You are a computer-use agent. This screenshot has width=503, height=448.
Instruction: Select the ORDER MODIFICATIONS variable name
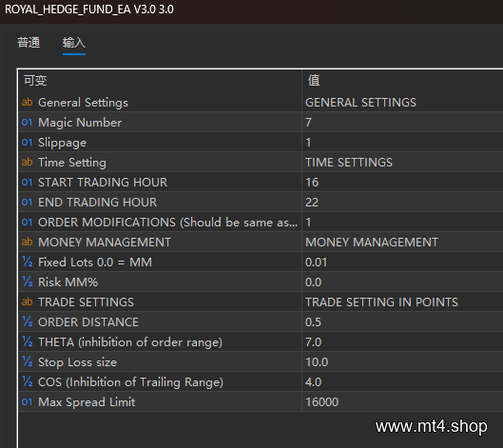[x=167, y=223]
